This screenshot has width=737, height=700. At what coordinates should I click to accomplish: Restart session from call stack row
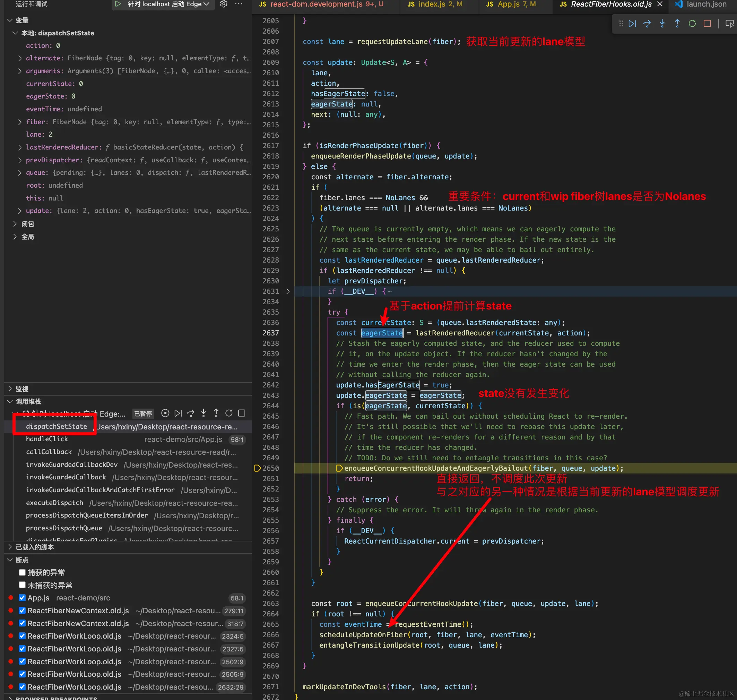tap(229, 413)
